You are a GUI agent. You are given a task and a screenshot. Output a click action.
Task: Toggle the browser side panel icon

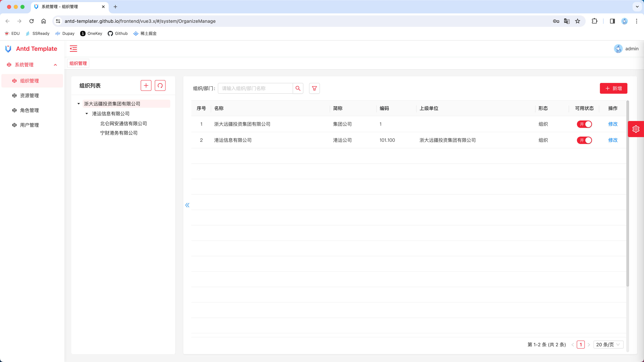(612, 21)
